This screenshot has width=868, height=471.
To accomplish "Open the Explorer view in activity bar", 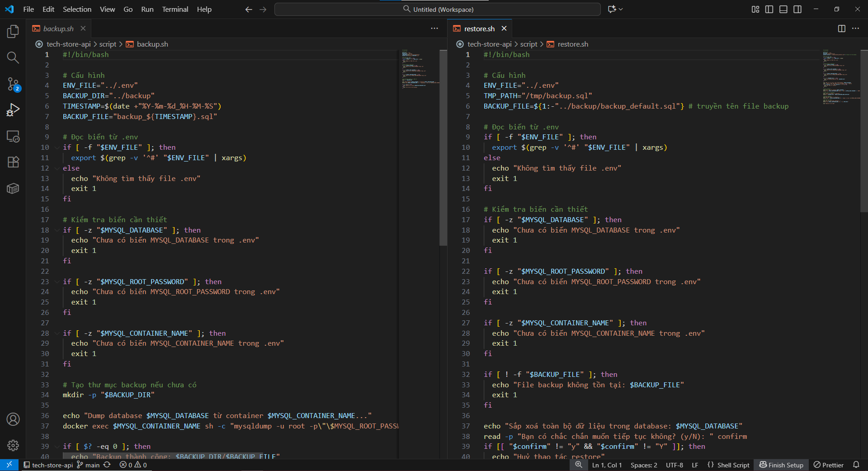I will (13, 31).
